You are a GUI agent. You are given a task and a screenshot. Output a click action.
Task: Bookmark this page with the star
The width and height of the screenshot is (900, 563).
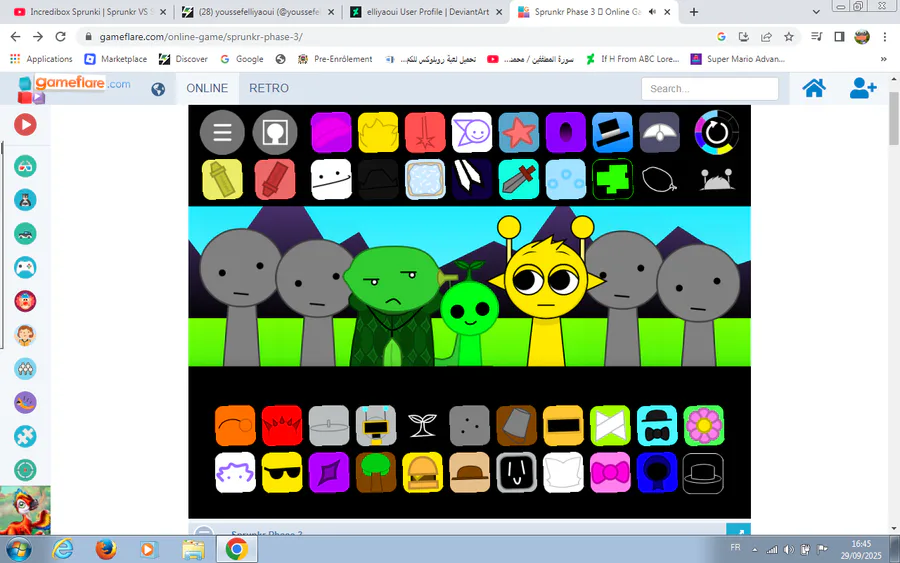[789, 37]
